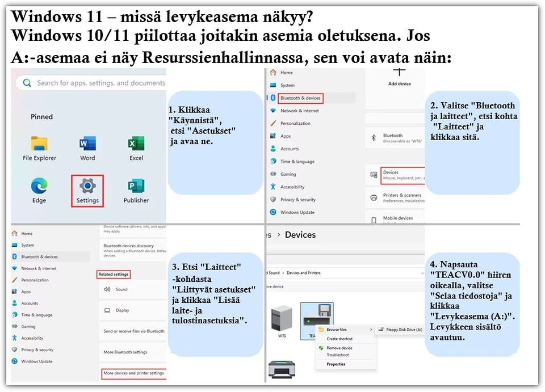The image size is (545, 392).
Task: Launch Microsoft Edge from the Pinned section
Action: [x=39, y=186]
